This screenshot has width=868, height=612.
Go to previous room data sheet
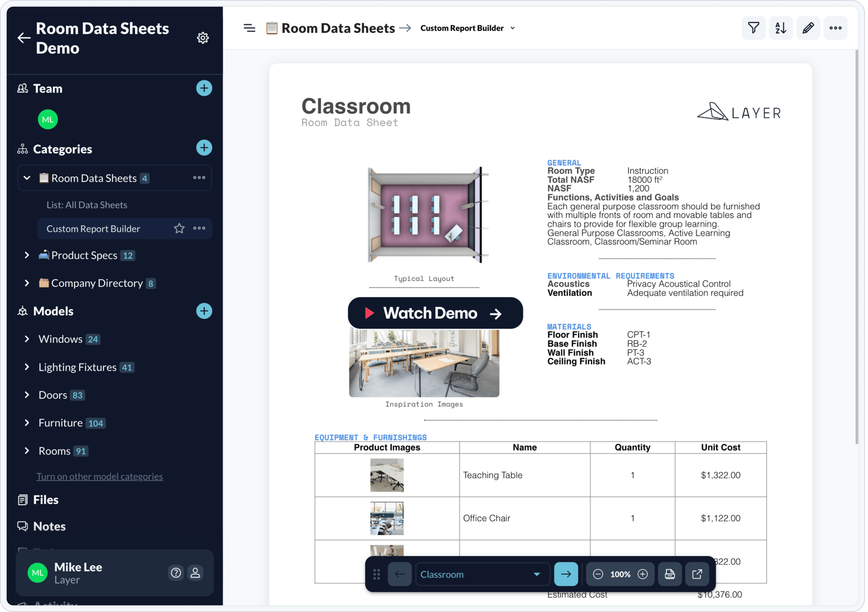click(400, 574)
